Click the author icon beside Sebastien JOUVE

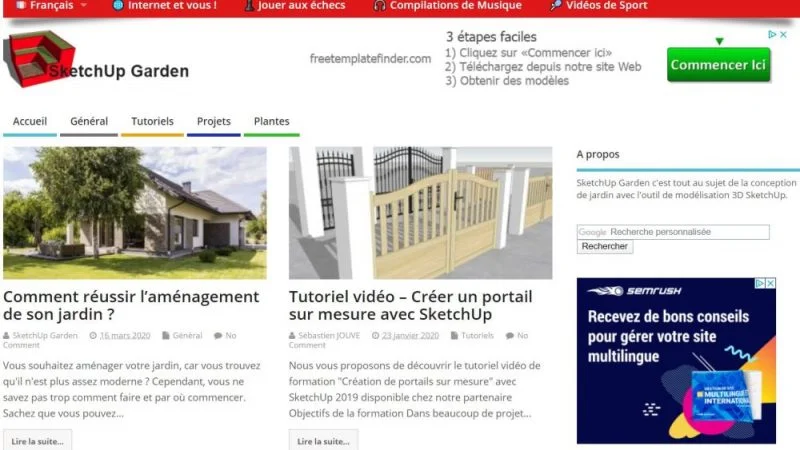292,336
